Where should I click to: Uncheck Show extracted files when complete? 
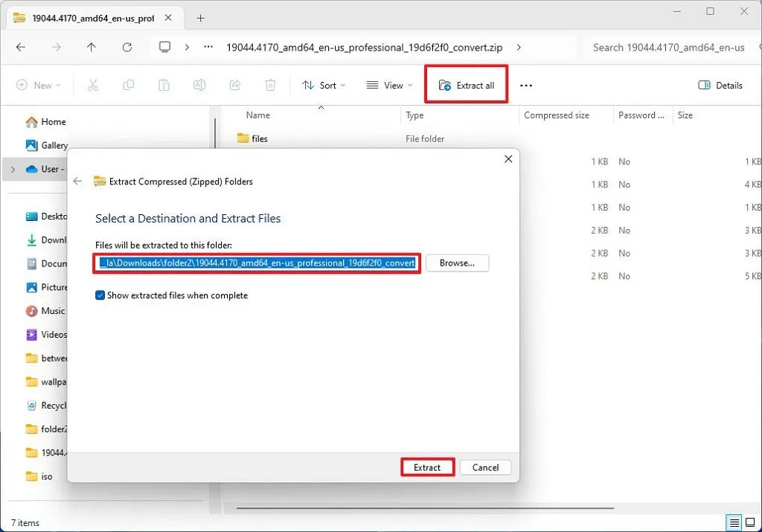[x=100, y=295]
